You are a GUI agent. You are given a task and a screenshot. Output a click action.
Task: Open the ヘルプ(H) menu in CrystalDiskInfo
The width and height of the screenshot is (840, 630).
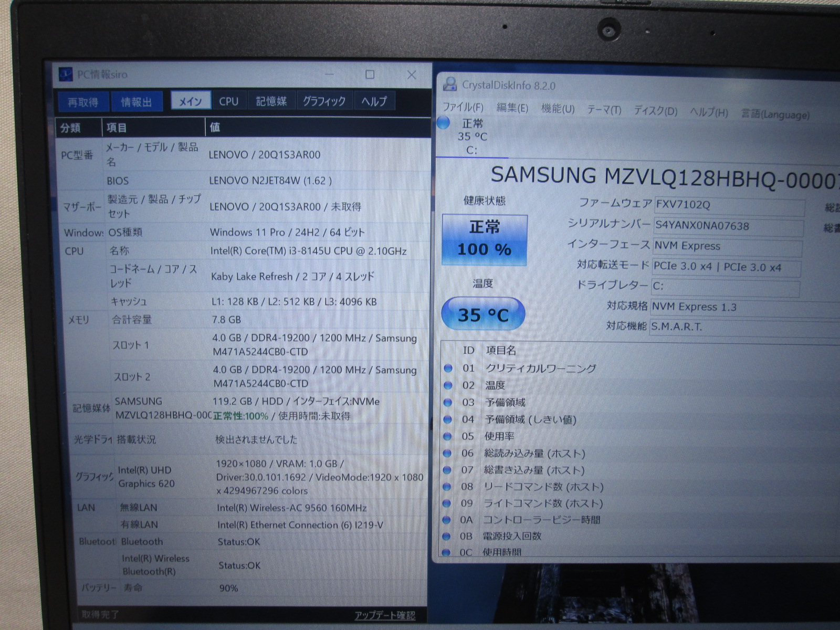(x=709, y=112)
